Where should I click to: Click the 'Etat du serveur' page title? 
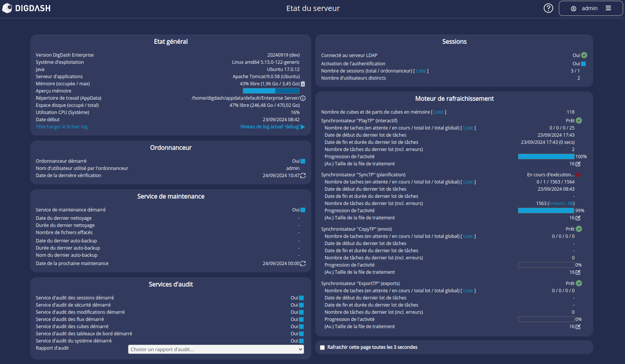tap(313, 8)
